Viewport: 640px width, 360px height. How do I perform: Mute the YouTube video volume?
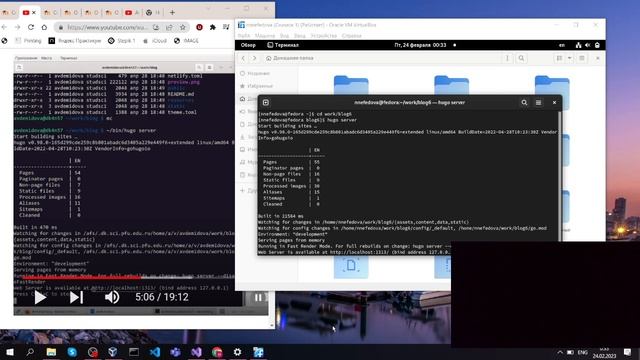click(x=111, y=297)
